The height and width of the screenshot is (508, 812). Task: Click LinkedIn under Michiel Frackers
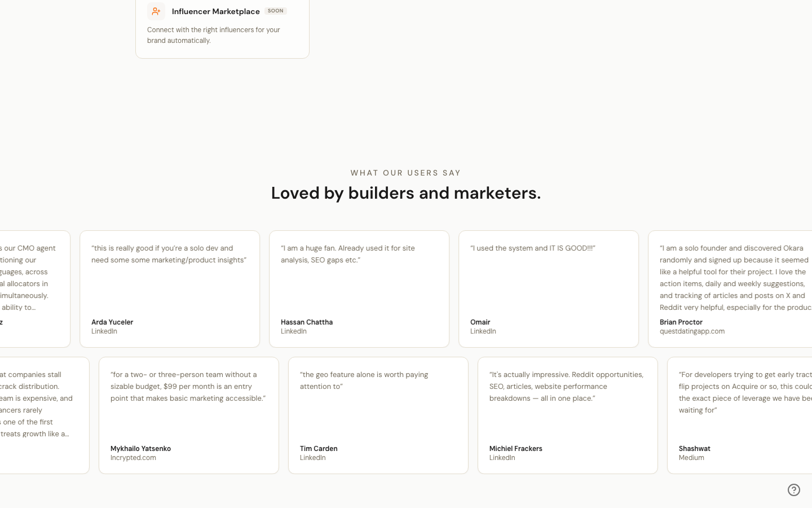coord(502,458)
